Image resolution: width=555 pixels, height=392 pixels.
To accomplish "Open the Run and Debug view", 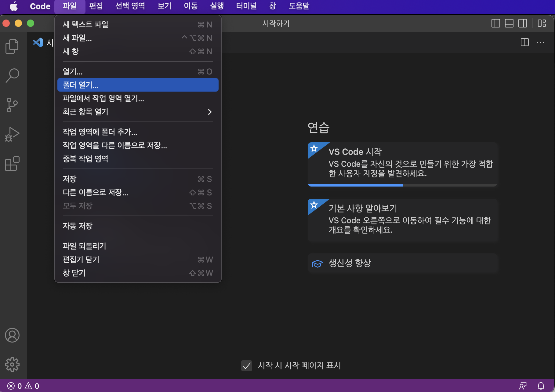I will pyautogui.click(x=12, y=134).
